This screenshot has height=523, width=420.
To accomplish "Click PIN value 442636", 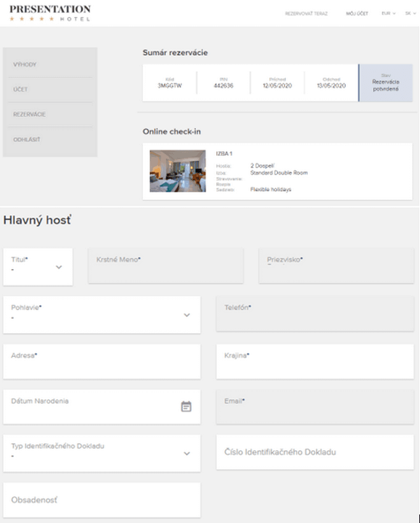I will pyautogui.click(x=224, y=86).
